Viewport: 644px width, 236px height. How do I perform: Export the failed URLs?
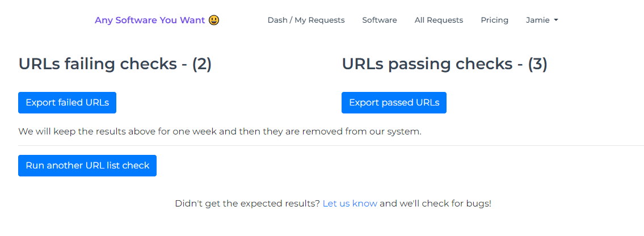68,103
